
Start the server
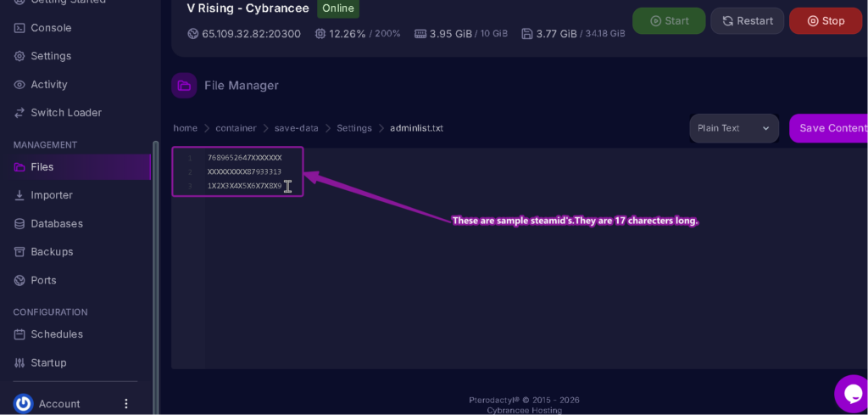click(669, 21)
